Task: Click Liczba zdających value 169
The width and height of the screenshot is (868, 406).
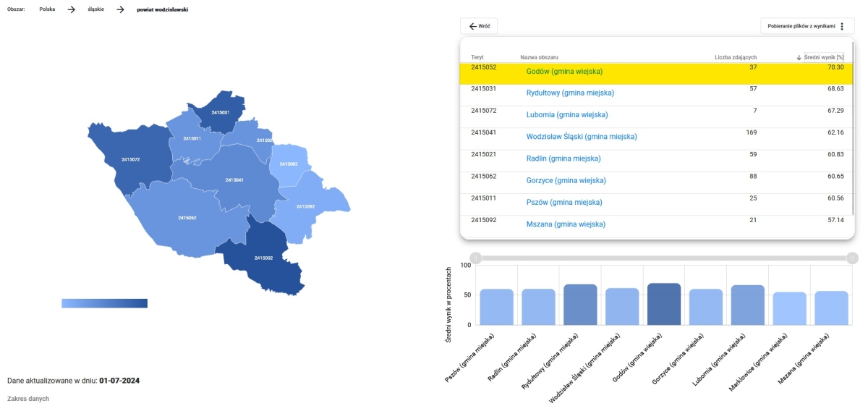Action: [751, 132]
